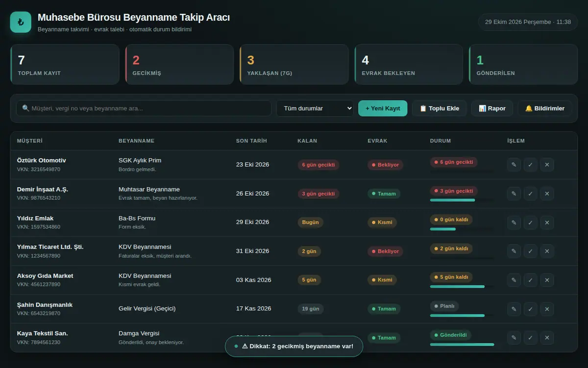Show Bildirimler notifications
588x368 pixels.
click(x=545, y=108)
